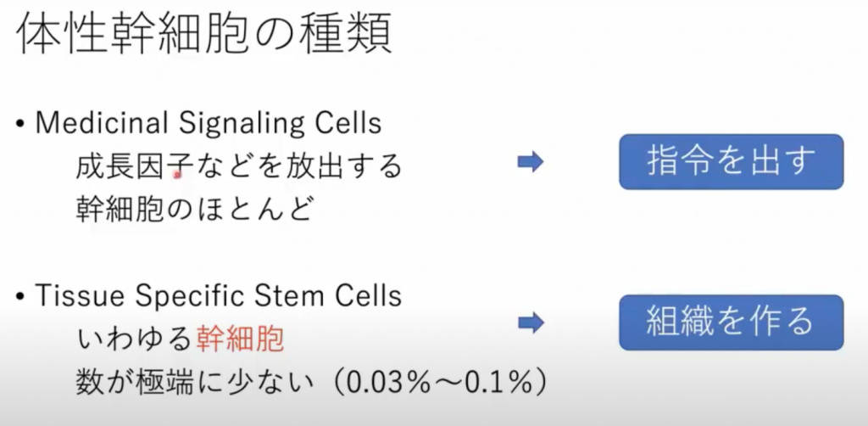The image size is (868, 426).
Task: Click the blue arrow beside いわゆる幹細胞
Action: point(531,323)
